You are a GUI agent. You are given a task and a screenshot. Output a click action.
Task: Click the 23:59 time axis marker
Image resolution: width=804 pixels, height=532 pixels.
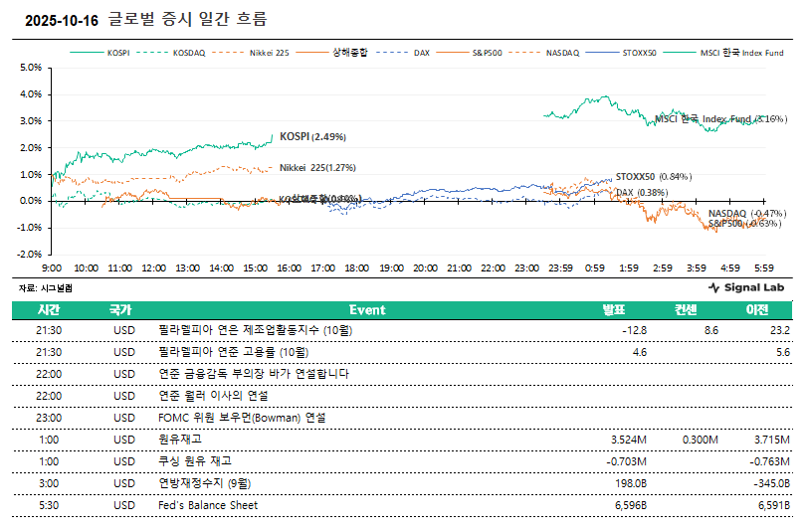[560, 268]
